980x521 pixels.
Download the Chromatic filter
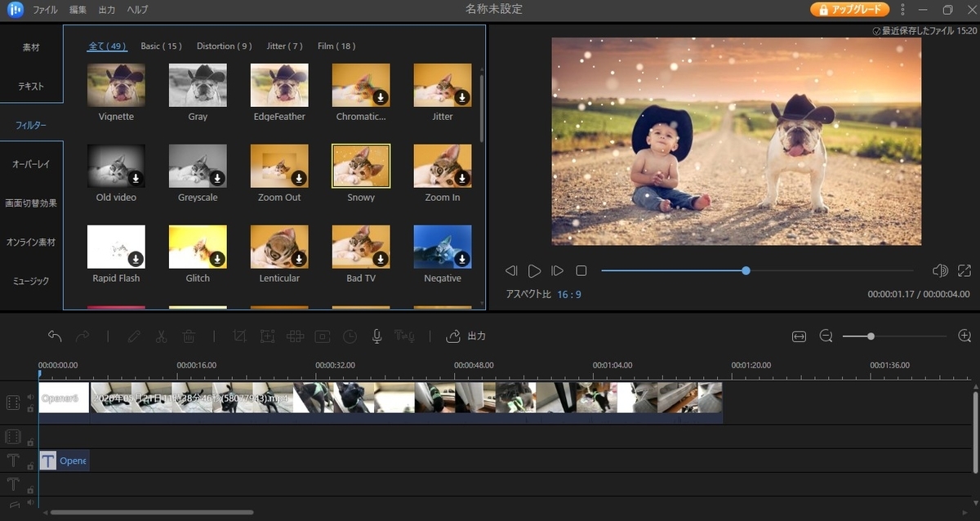click(x=381, y=96)
